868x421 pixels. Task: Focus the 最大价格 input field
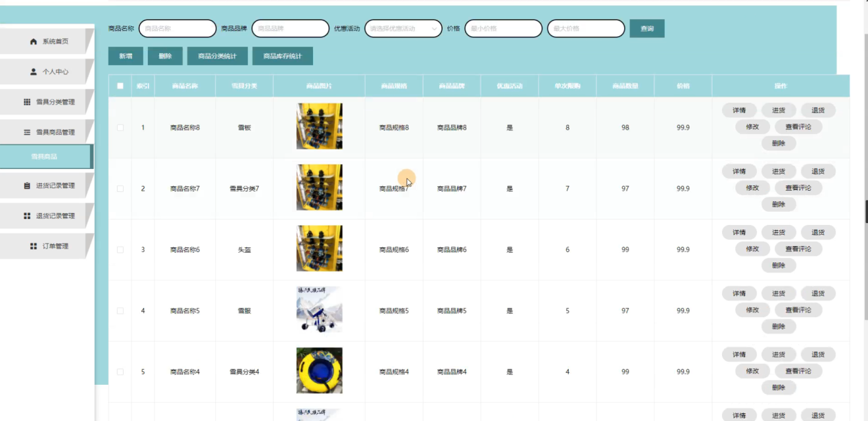(x=586, y=28)
